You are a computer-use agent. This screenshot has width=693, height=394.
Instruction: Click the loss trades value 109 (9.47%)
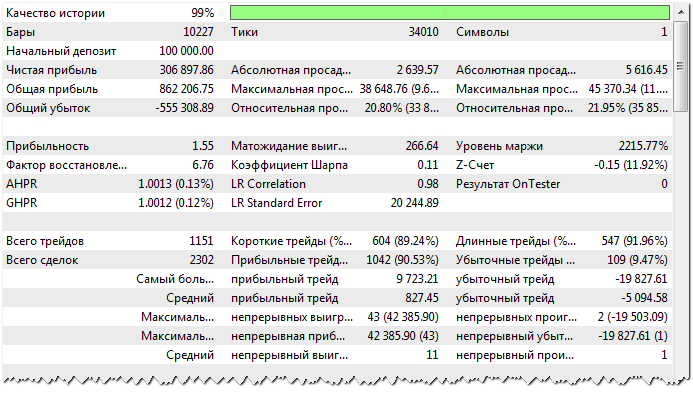pyautogui.click(x=637, y=260)
